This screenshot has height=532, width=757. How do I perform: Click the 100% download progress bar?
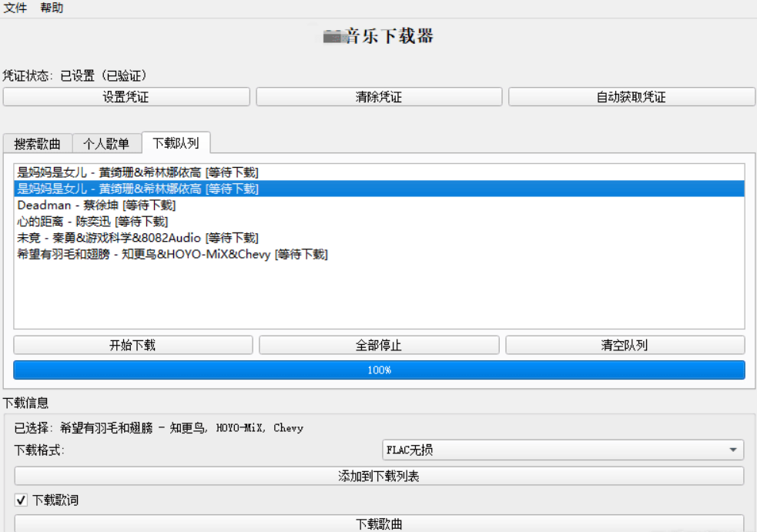point(379,370)
